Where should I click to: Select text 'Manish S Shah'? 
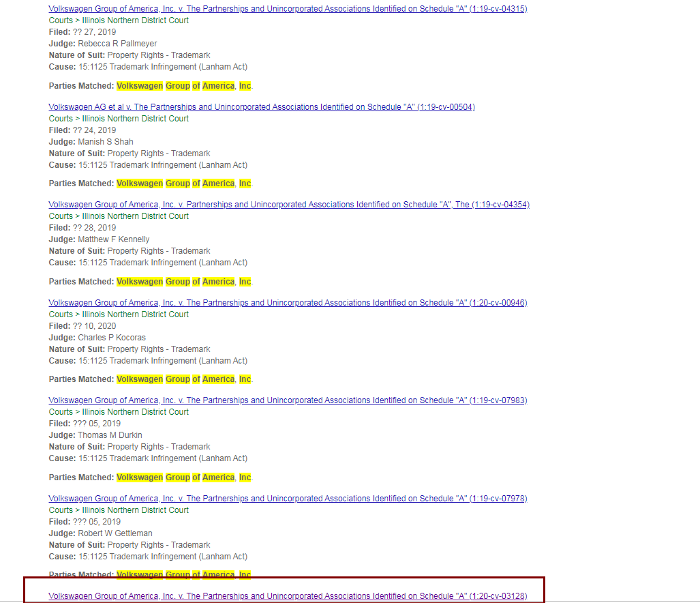(x=106, y=142)
